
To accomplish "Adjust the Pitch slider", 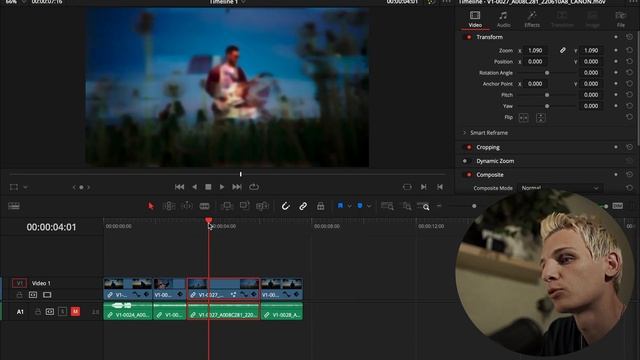I will [x=547, y=95].
